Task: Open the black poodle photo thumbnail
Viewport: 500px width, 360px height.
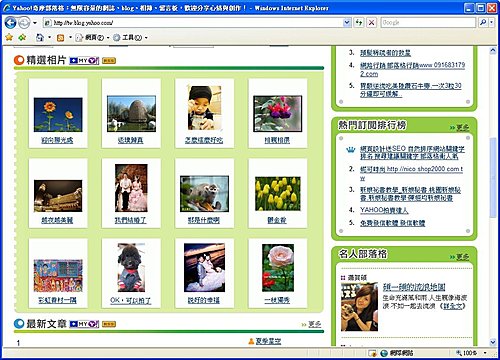Action: tap(131, 267)
